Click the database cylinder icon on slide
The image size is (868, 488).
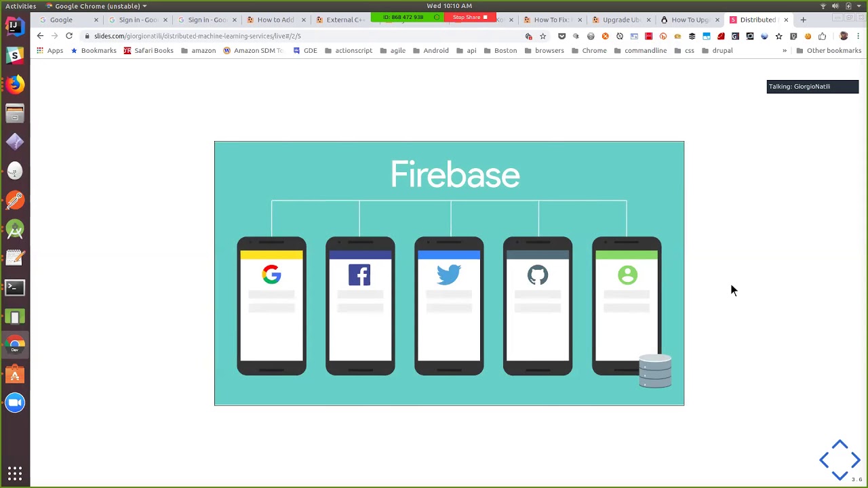655,371
